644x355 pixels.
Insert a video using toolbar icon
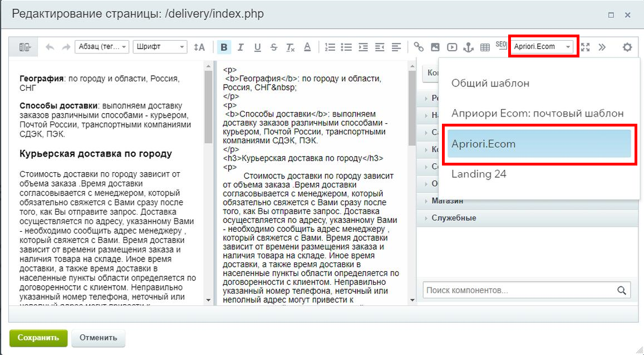[452, 47]
